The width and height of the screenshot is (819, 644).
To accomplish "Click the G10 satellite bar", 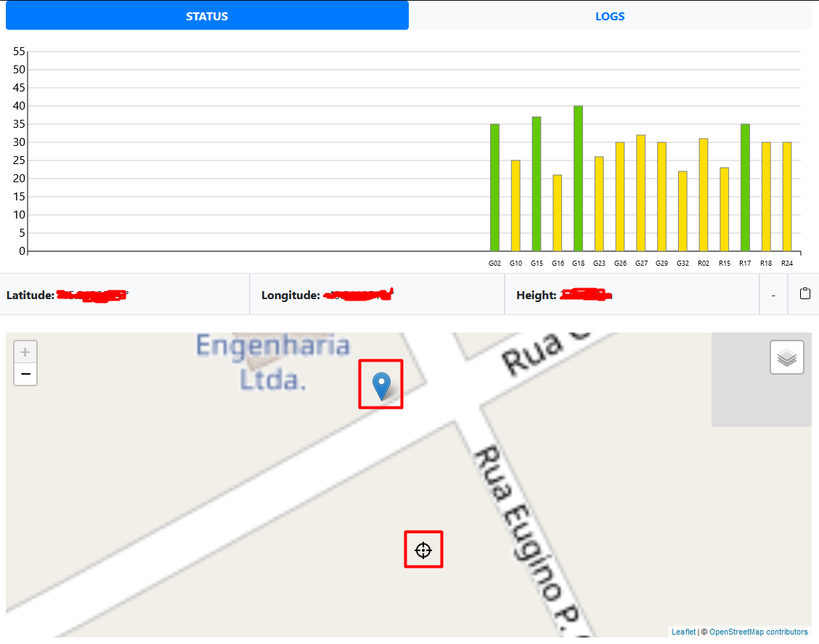I will [516, 205].
